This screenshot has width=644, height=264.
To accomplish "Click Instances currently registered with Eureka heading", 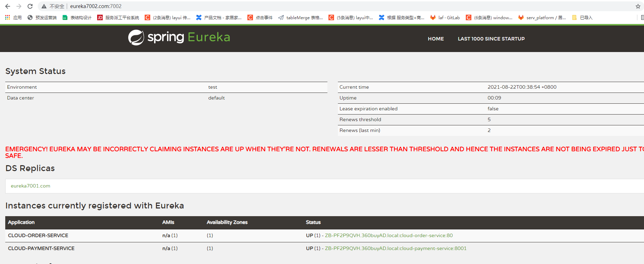I will coord(95,206).
